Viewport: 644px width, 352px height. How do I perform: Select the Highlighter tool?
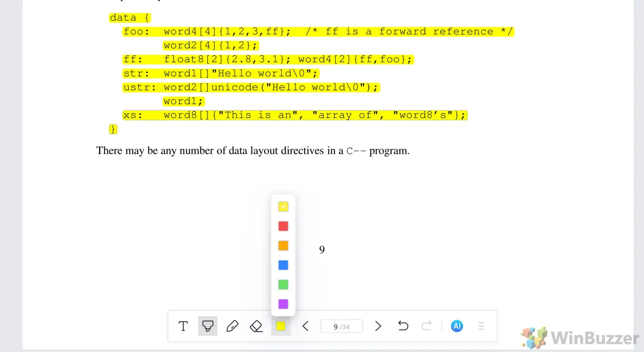pyautogui.click(x=208, y=326)
